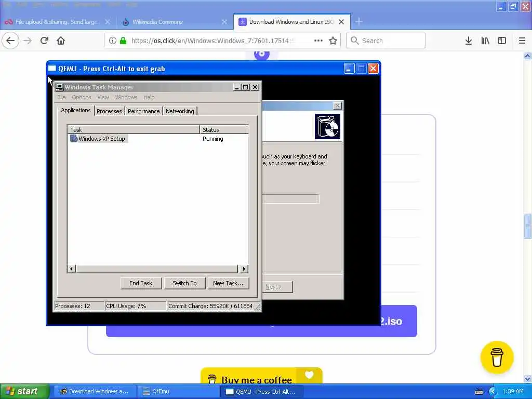The width and height of the screenshot is (532, 399).
Task: Click the Switch To button
Action: coord(184,283)
